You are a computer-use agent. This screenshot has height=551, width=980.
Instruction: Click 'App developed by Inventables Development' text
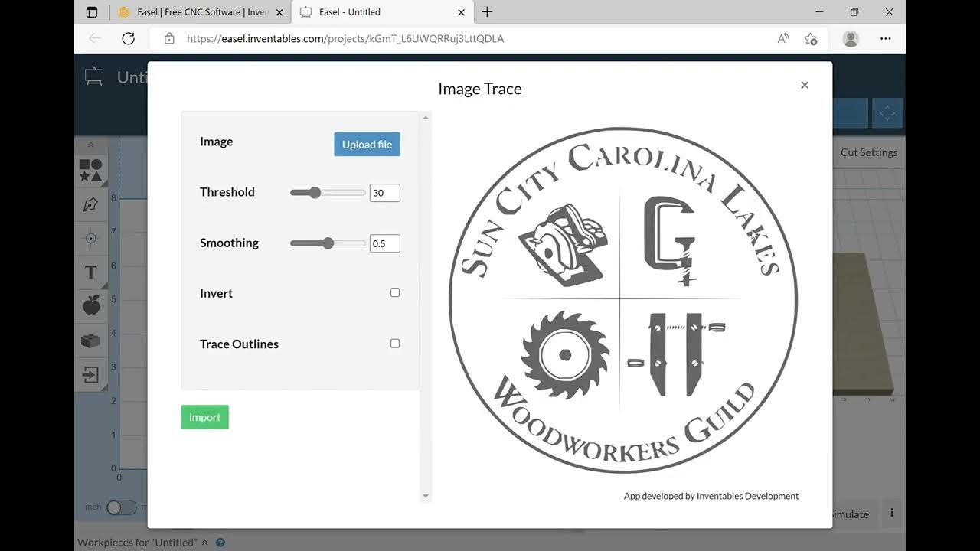711,496
